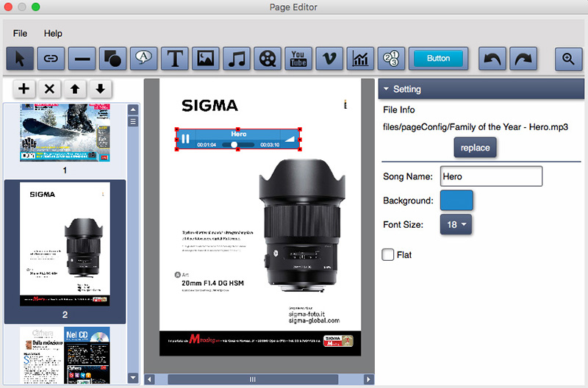
Task: Insert a video with film reel tool
Action: pyautogui.click(x=268, y=59)
